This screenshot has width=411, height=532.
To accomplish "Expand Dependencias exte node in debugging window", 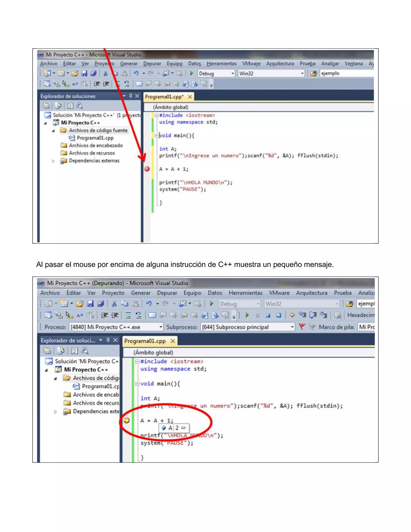I will 55,412.
